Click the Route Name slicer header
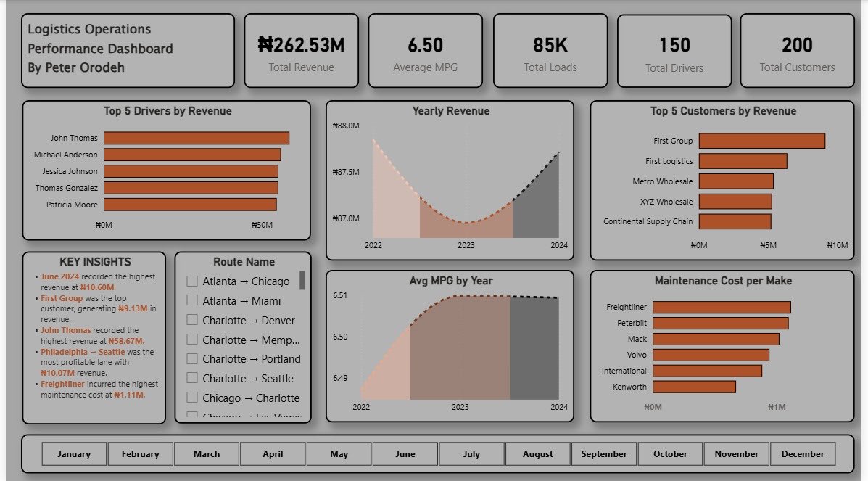 (x=244, y=262)
